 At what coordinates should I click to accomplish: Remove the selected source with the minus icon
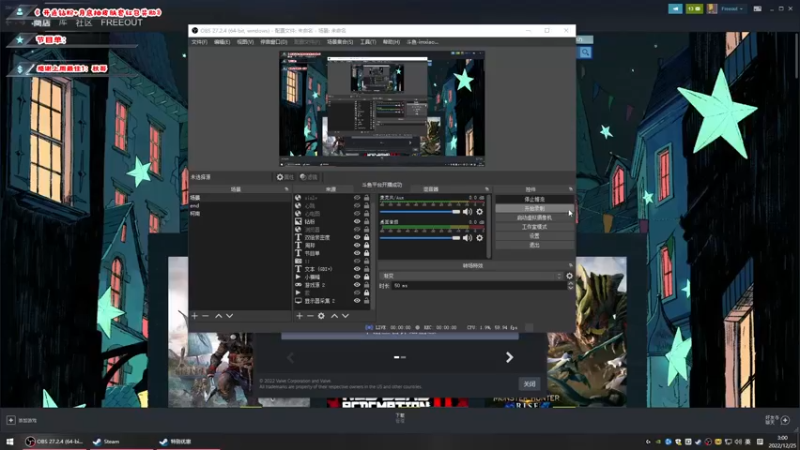[x=310, y=316]
